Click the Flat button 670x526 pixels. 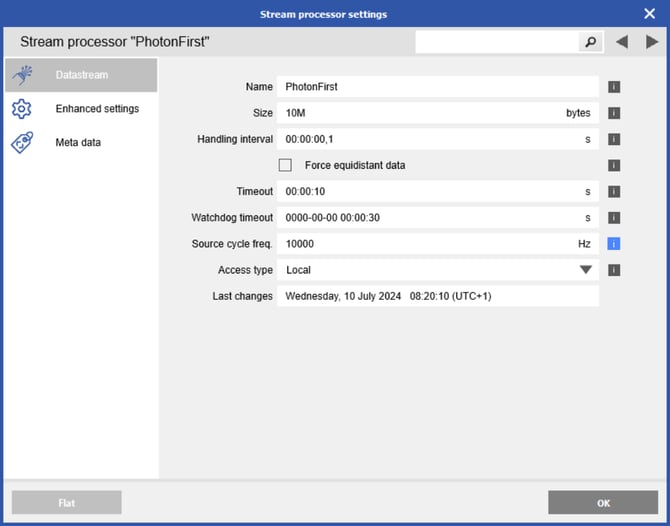(66, 503)
